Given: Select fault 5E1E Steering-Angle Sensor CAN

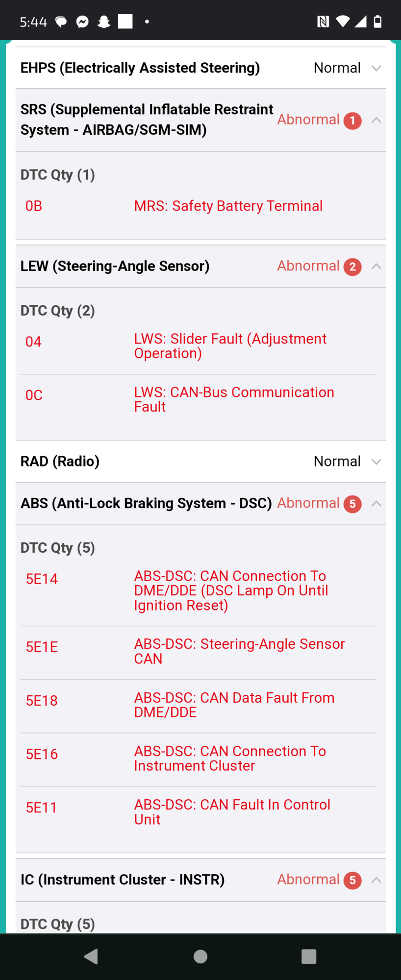Looking at the screenshot, I should pyautogui.click(x=239, y=651).
